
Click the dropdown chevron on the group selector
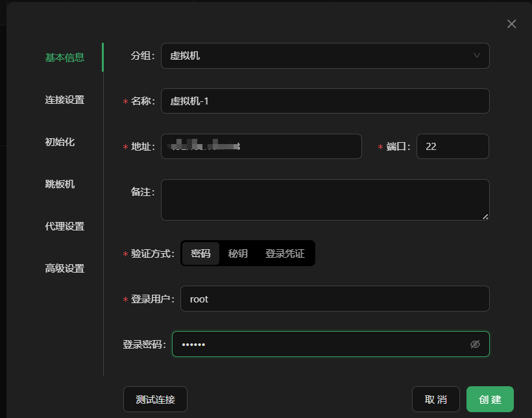pyautogui.click(x=478, y=56)
